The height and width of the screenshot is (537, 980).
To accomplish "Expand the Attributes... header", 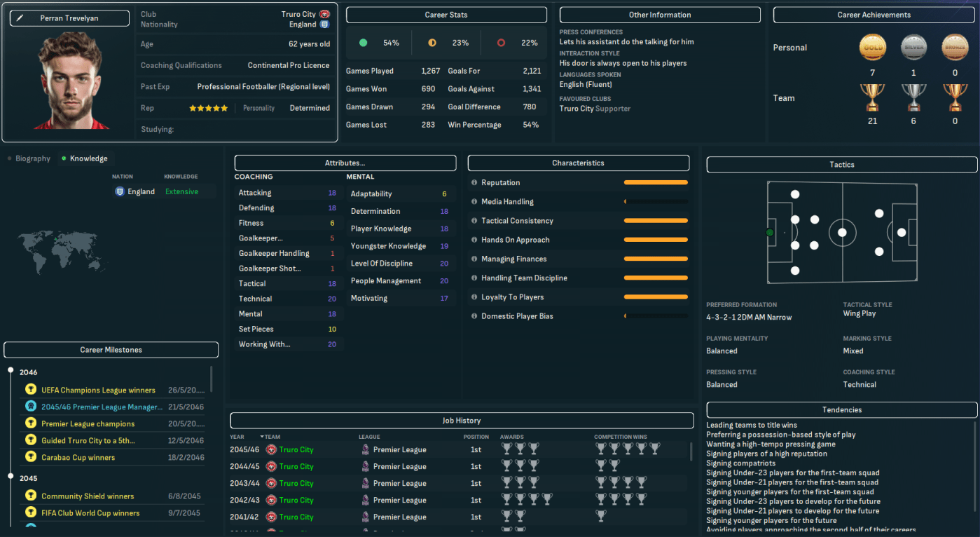I will tap(345, 163).
